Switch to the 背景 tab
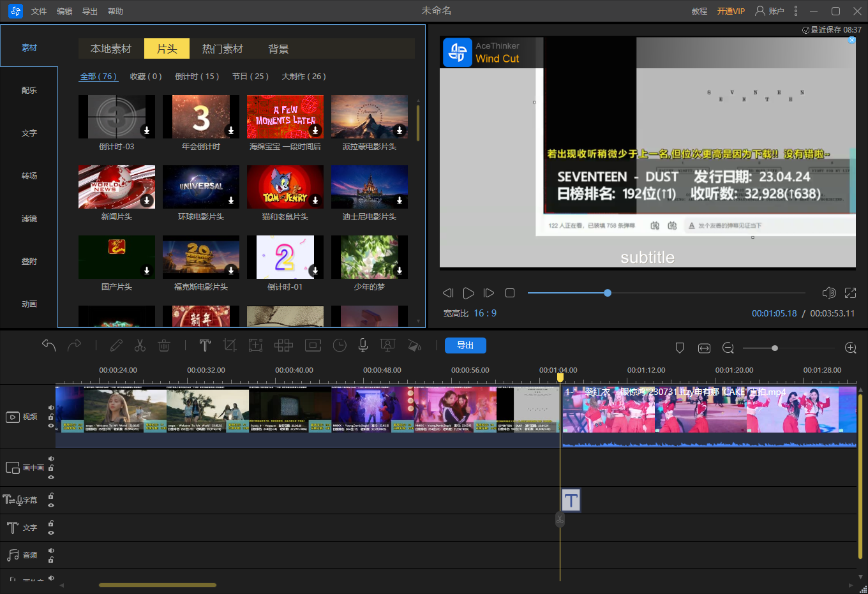This screenshot has width=868, height=594. [x=278, y=48]
